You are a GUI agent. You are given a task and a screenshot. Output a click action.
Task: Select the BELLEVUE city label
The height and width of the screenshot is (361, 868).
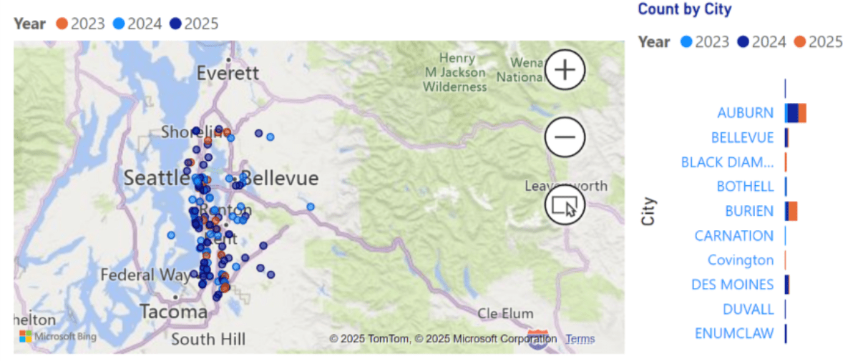tap(742, 137)
